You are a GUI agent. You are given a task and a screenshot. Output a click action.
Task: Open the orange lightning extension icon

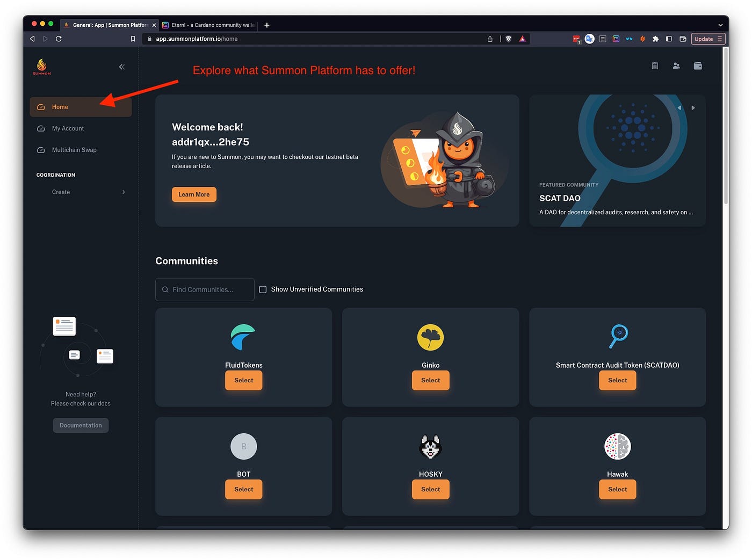pyautogui.click(x=642, y=39)
